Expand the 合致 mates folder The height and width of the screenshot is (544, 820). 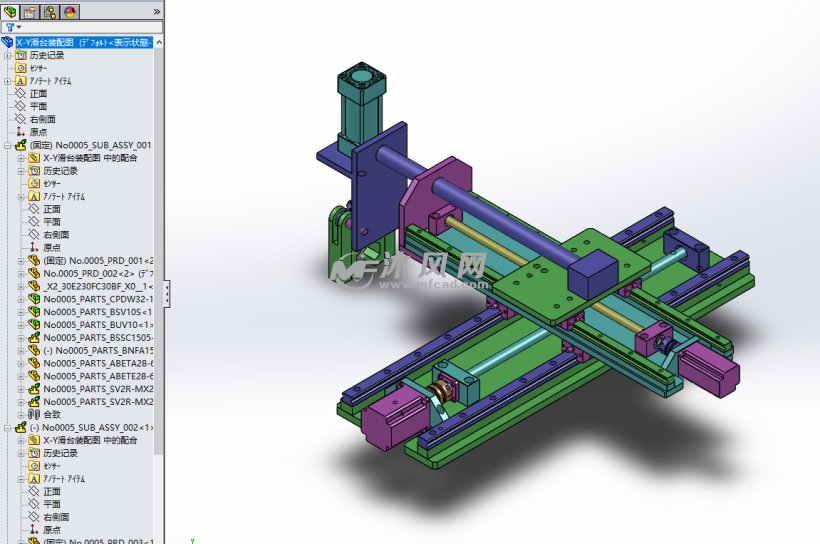pos(22,414)
